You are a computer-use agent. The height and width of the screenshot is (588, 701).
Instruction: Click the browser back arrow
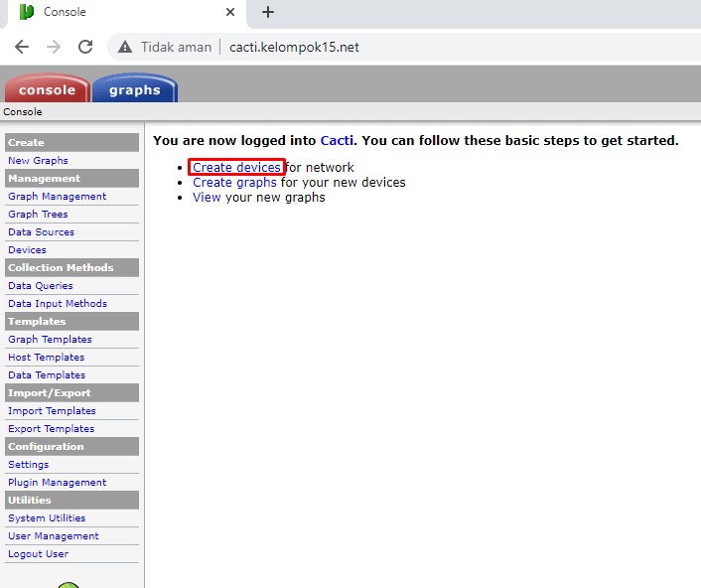(22, 47)
